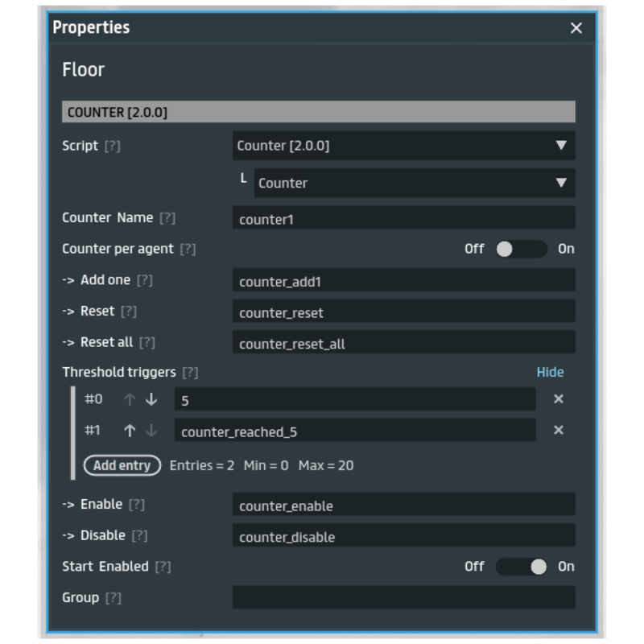Viewport: 644px width, 644px height.
Task: Move threshold entry #1 up
Action: pyautogui.click(x=129, y=431)
